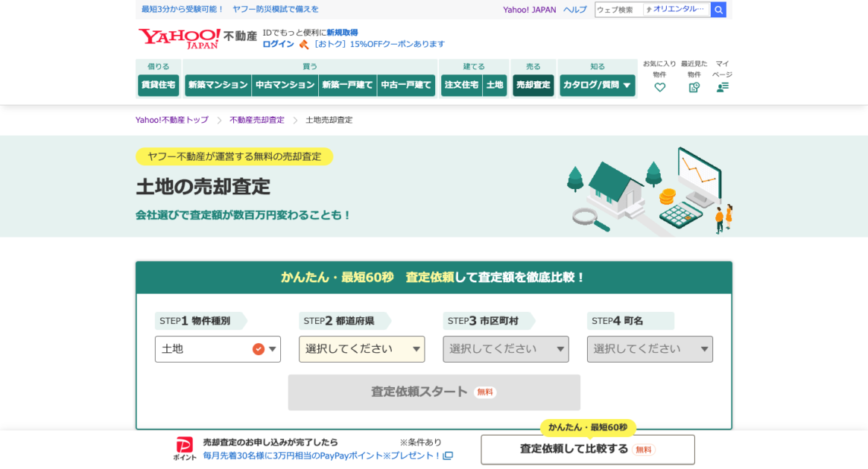The width and height of the screenshot is (868, 469).
Task: Click the coupon icon next to login
Action: (303, 44)
